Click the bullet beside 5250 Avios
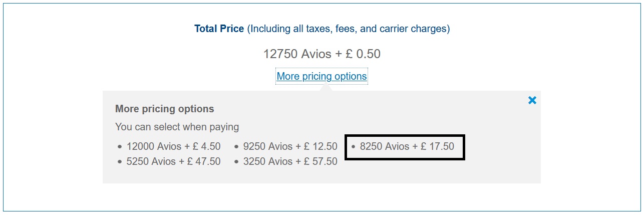This screenshot has height=215, width=644. pos(120,162)
